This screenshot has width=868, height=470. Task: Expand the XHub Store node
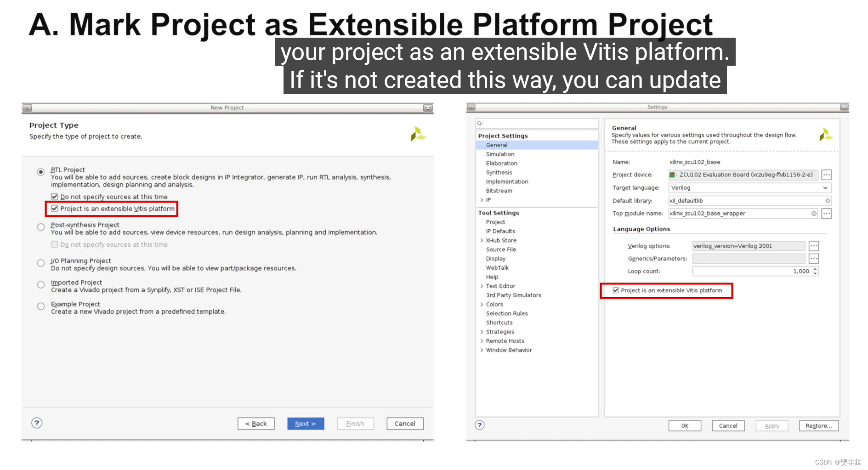tap(482, 240)
